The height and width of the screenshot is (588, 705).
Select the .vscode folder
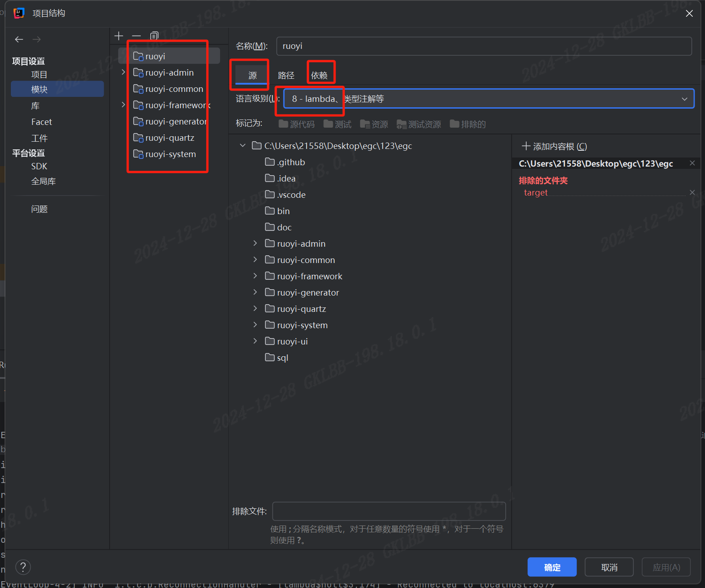(285, 195)
